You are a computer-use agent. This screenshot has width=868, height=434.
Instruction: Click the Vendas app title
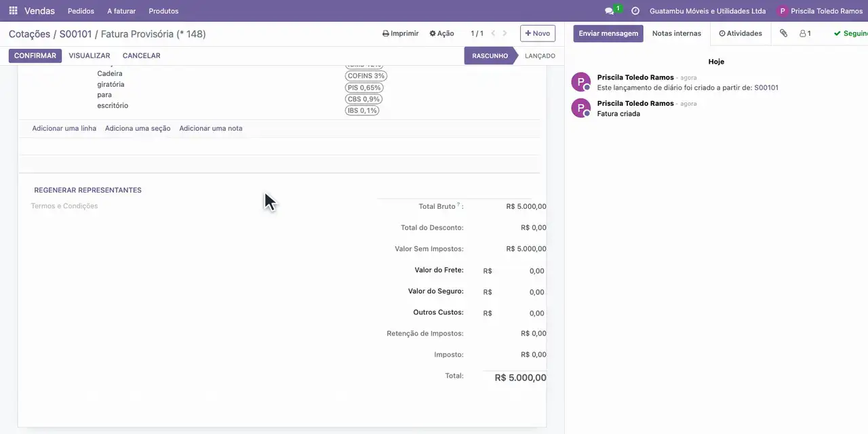click(x=39, y=11)
